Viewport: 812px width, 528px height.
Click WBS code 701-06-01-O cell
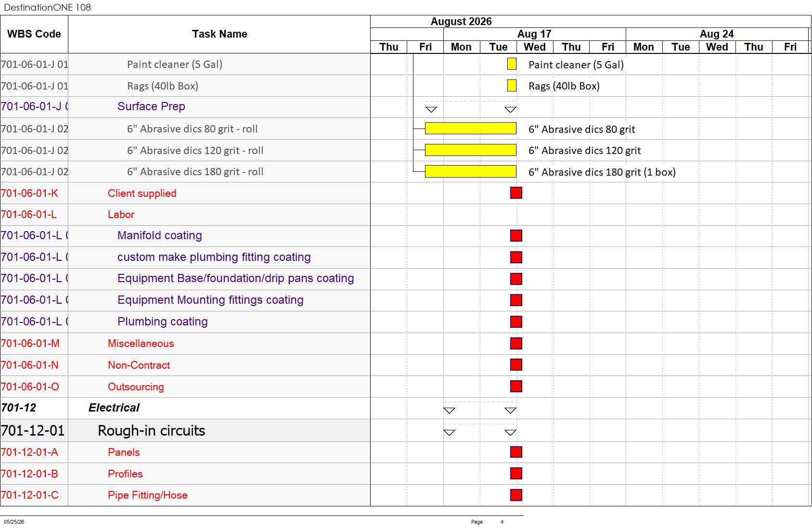34,386
